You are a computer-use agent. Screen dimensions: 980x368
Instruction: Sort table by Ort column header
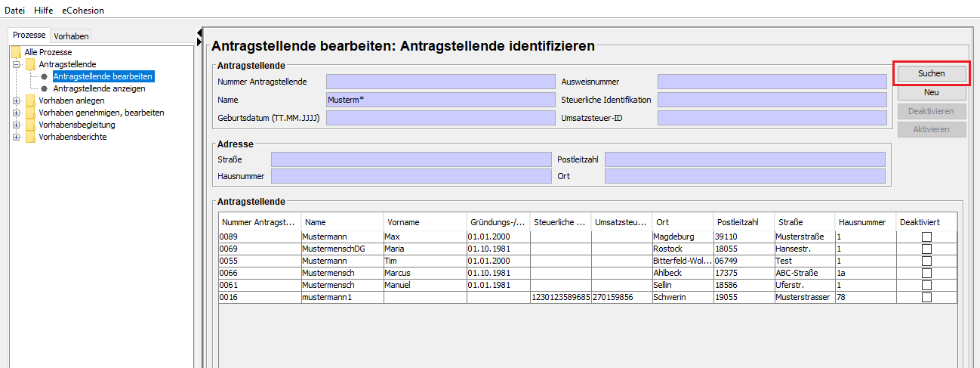tap(683, 222)
